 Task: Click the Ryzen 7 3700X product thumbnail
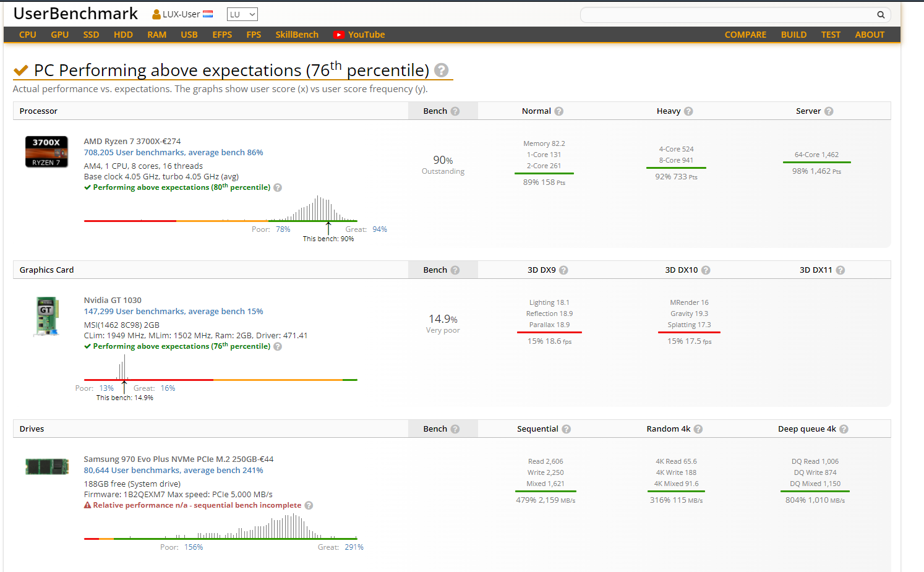click(46, 152)
